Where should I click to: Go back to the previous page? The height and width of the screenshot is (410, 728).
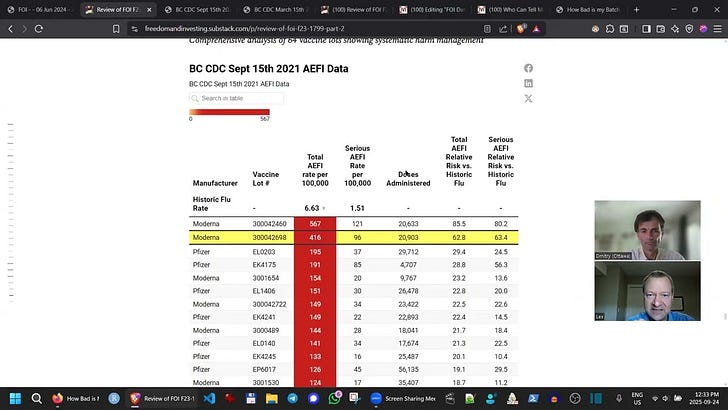pos(11,29)
